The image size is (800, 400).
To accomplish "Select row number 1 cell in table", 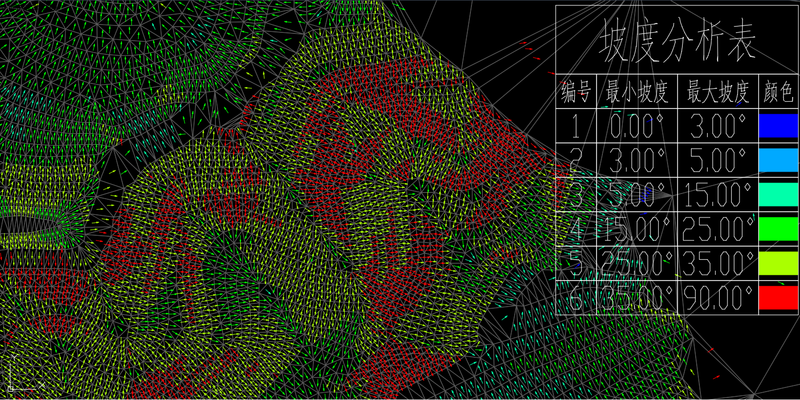I will pos(577,126).
